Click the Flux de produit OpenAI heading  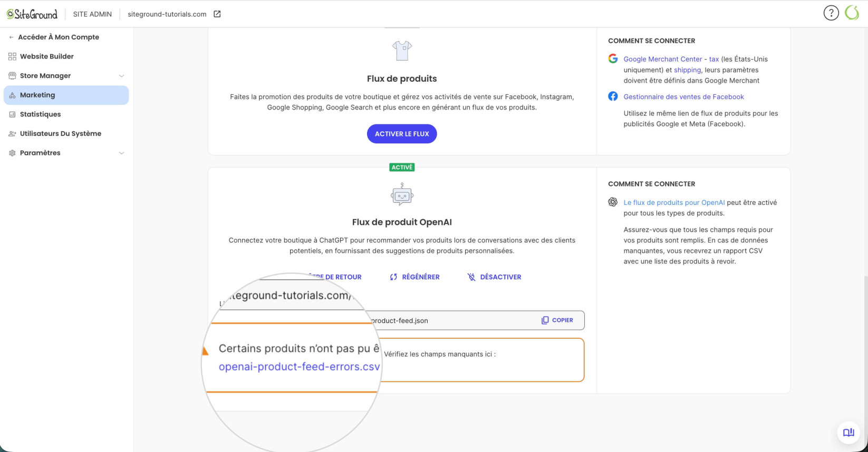(402, 222)
